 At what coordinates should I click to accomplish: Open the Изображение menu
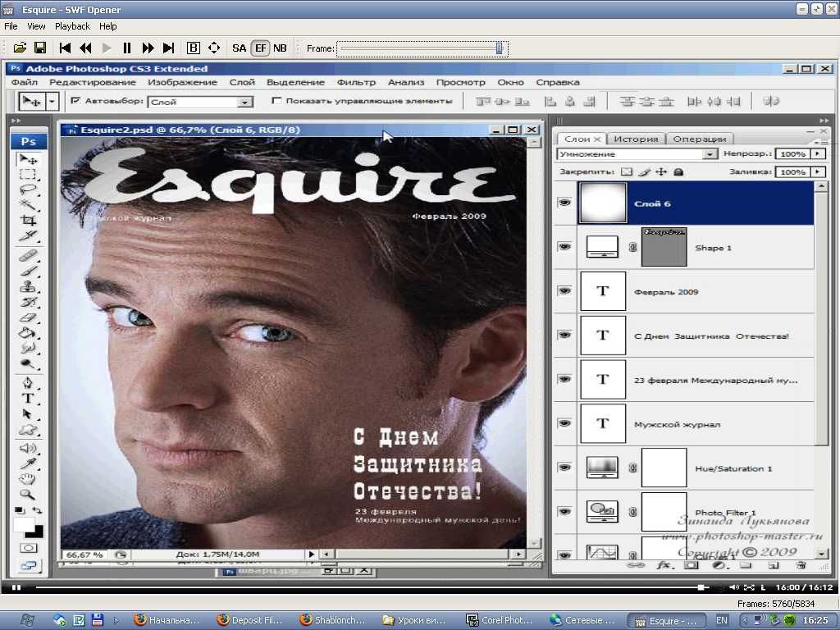coord(183,82)
